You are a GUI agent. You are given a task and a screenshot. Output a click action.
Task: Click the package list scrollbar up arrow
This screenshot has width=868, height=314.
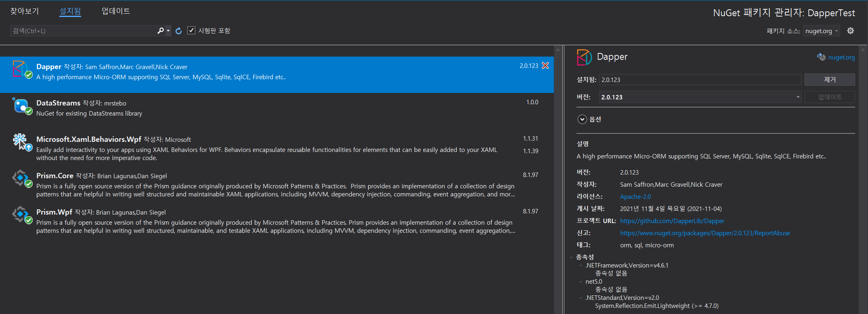558,50
